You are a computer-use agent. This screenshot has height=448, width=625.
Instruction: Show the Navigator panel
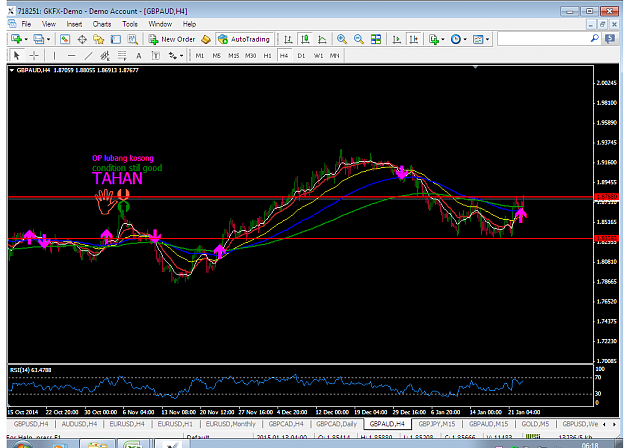coord(98,39)
